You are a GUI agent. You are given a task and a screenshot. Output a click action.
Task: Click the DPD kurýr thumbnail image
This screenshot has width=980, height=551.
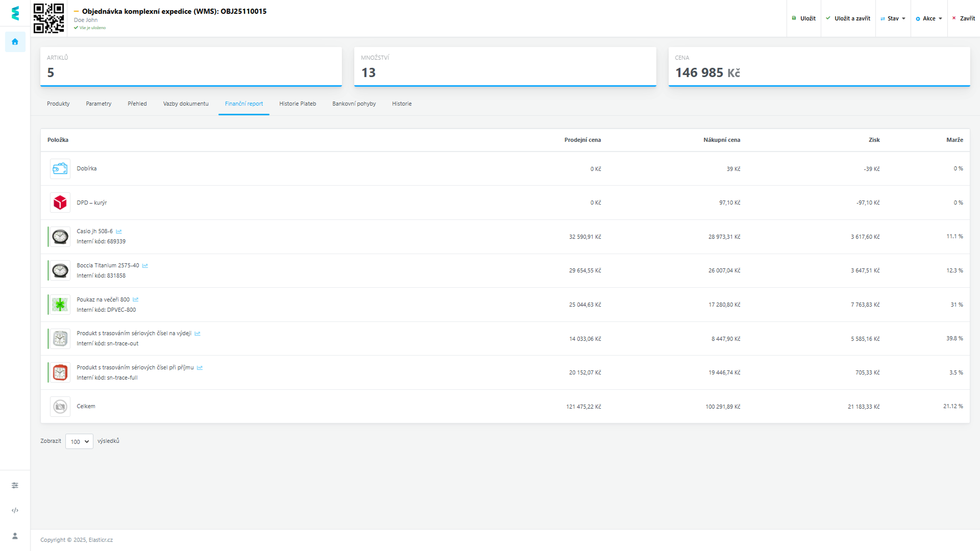(60, 203)
